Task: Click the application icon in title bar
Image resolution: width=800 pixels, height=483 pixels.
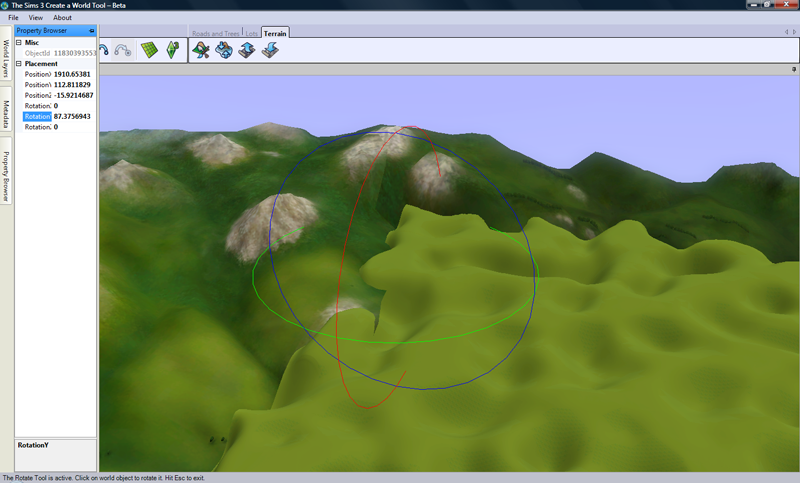Action: 5,5
